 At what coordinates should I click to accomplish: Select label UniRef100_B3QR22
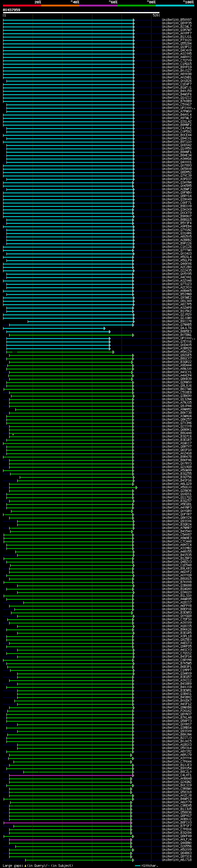click(x=177, y=362)
